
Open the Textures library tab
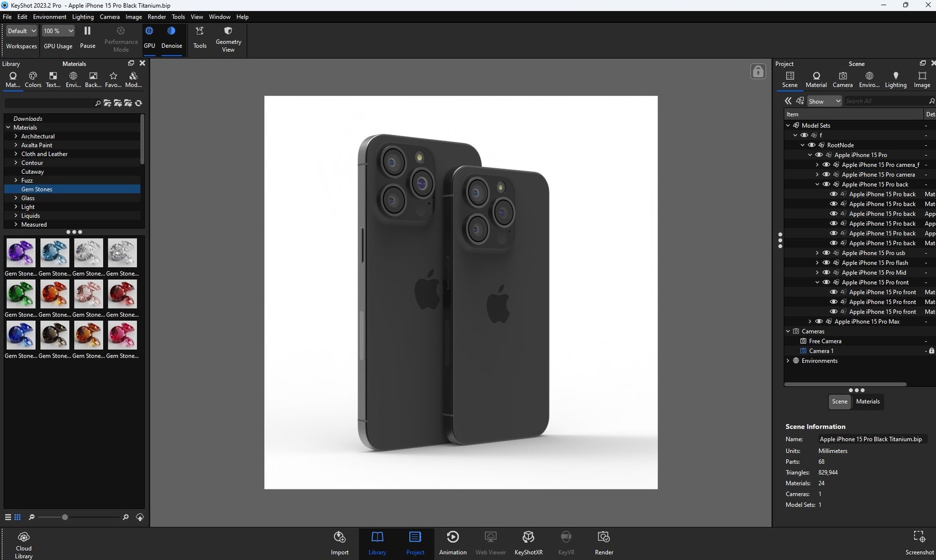(x=53, y=80)
